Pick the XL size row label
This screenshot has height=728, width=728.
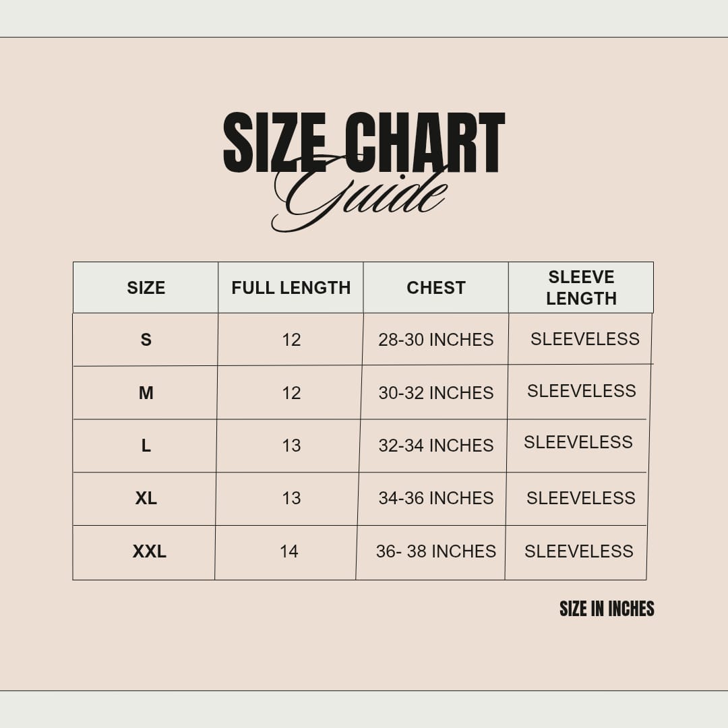(x=146, y=498)
